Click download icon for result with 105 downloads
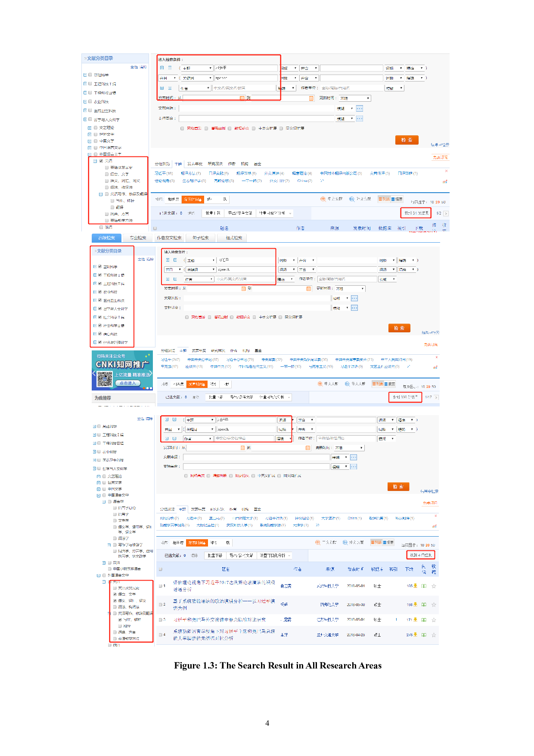The image size is (534, 756). pyautogui.click(x=415, y=586)
